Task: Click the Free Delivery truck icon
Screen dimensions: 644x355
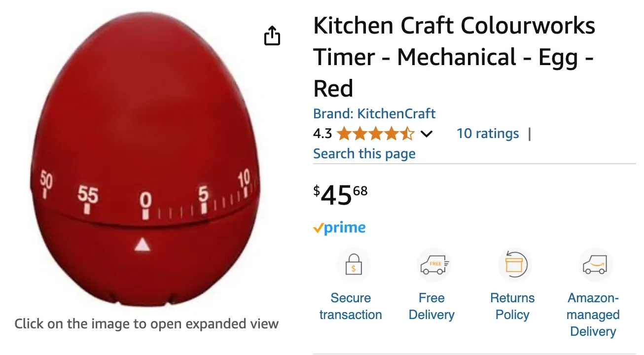Action: 433,265
